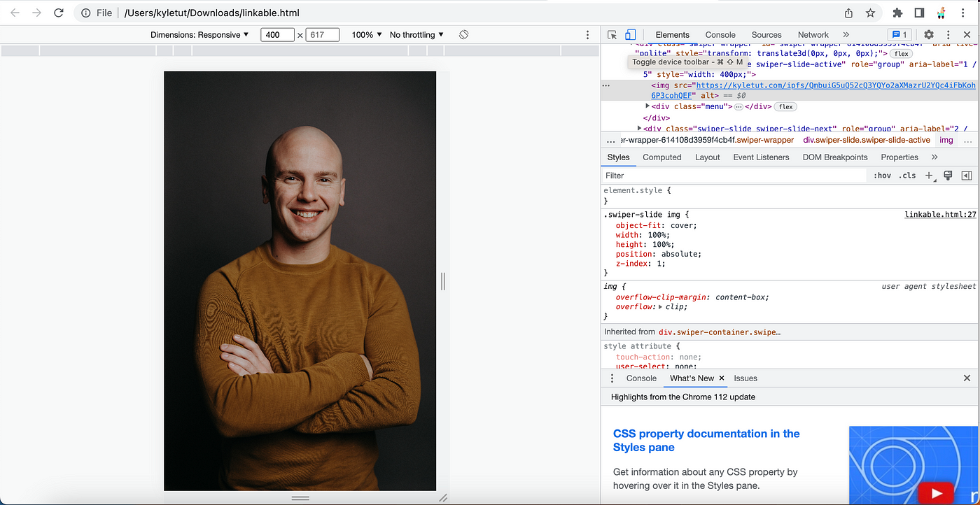This screenshot has width=980, height=505.
Task: Open the 100% zoom dropdown
Action: (x=367, y=34)
